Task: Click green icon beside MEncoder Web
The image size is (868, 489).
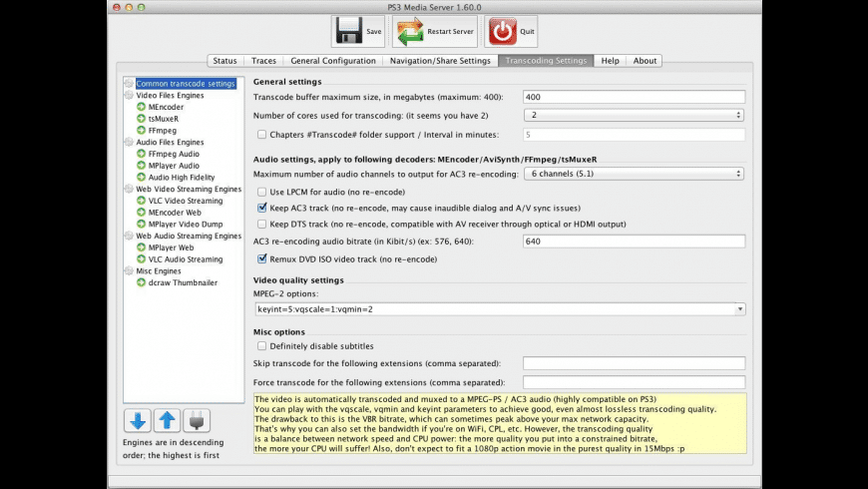Action: (x=141, y=213)
